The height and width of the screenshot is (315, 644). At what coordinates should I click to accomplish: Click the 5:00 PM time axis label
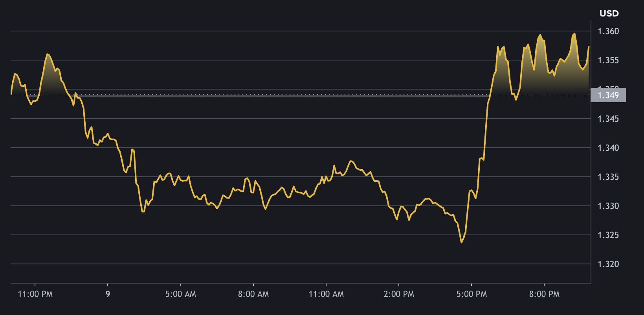point(471,294)
